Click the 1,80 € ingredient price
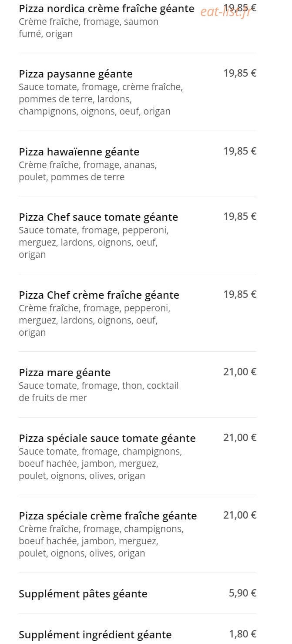292x644 pixels. (242, 634)
